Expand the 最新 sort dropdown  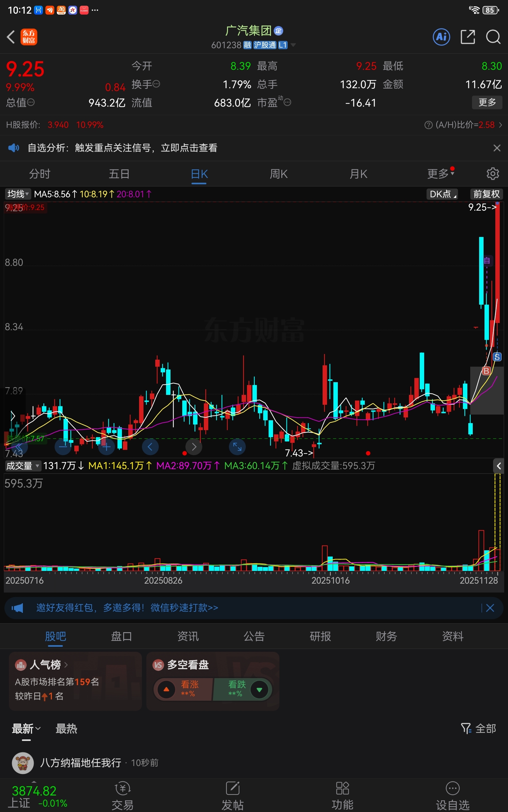click(x=26, y=729)
